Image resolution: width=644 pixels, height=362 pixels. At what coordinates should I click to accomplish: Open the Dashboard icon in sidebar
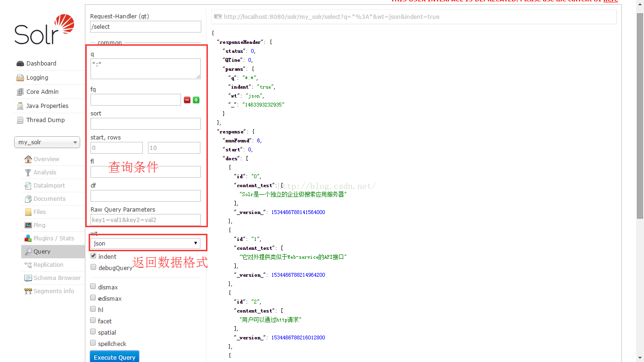20,64
